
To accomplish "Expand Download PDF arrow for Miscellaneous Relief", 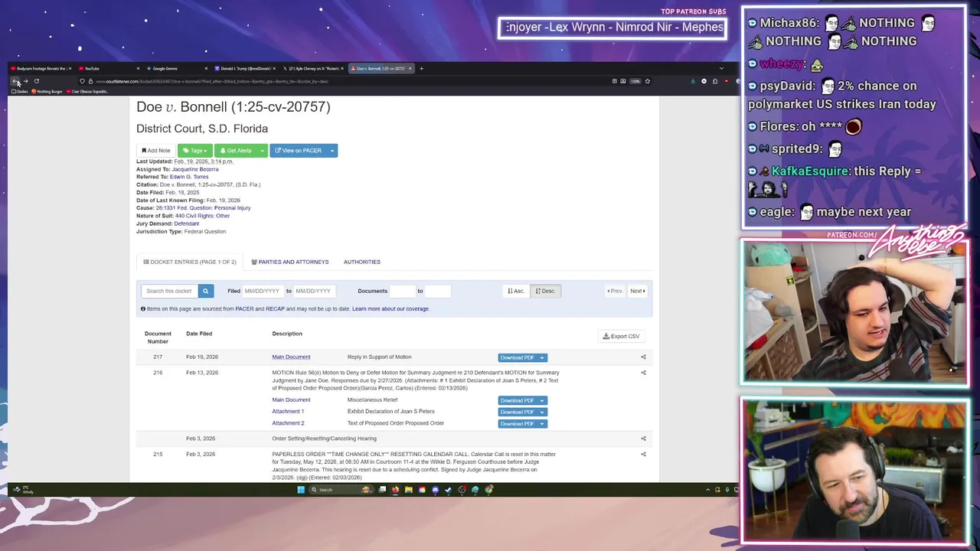I will point(542,400).
